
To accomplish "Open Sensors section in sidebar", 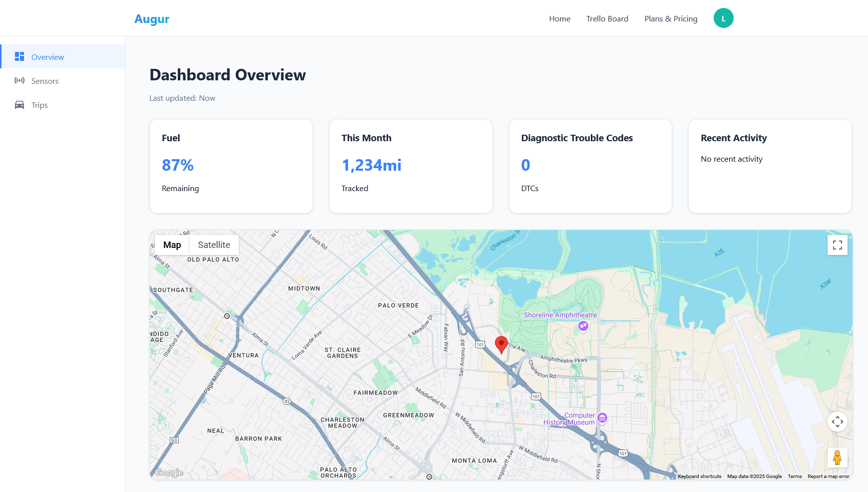I will click(63, 81).
